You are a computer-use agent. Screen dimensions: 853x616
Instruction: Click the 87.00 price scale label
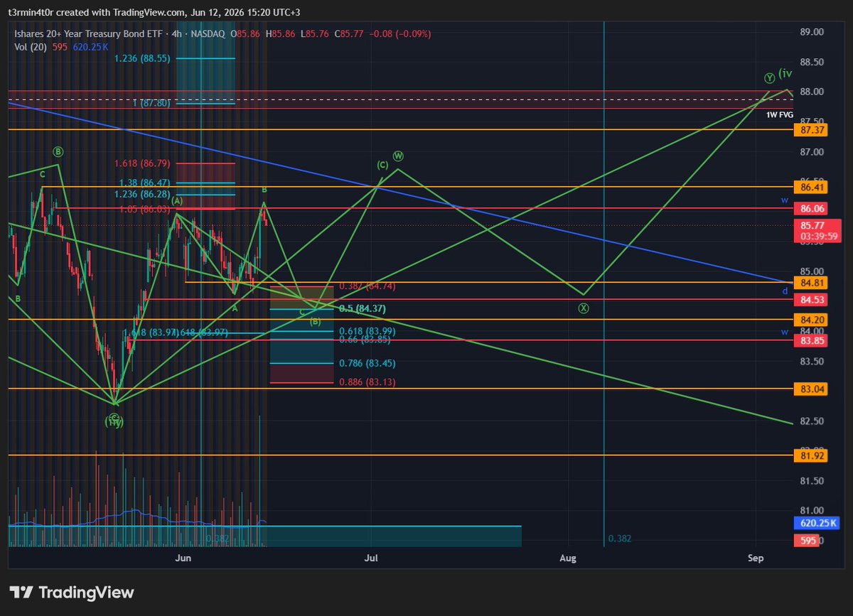click(x=812, y=152)
